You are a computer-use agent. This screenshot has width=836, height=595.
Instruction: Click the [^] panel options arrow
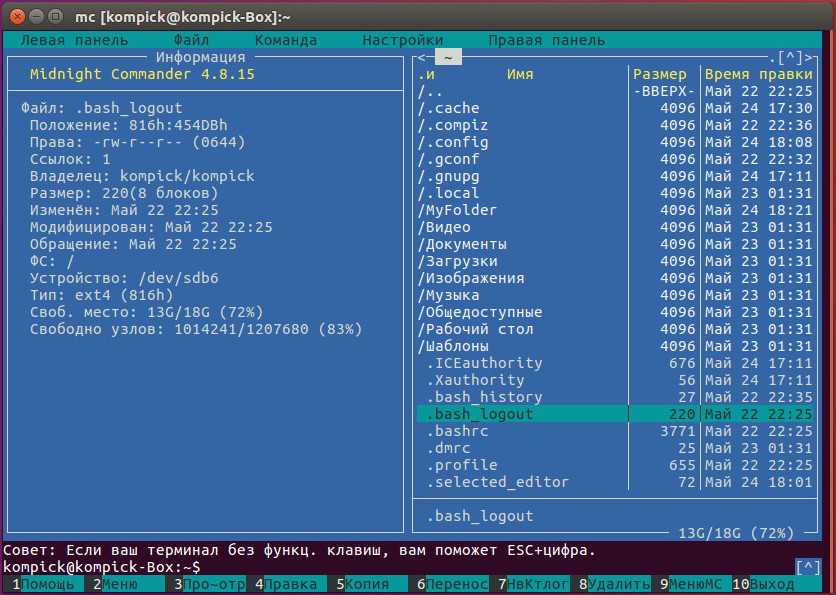[791, 57]
